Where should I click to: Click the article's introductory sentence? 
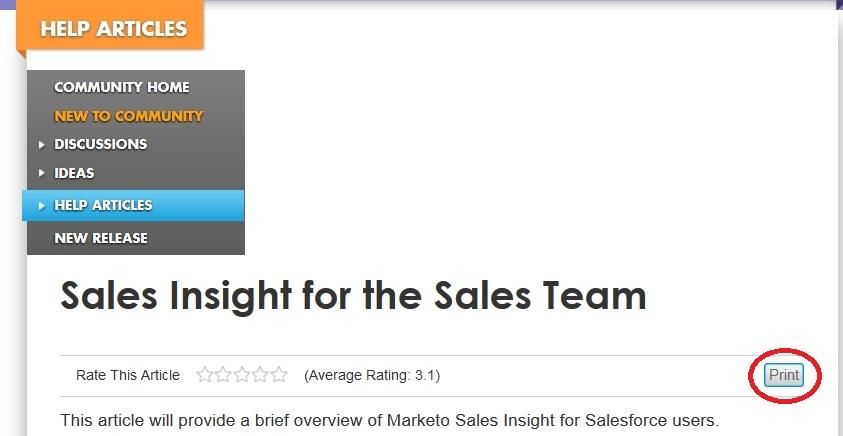coord(389,420)
